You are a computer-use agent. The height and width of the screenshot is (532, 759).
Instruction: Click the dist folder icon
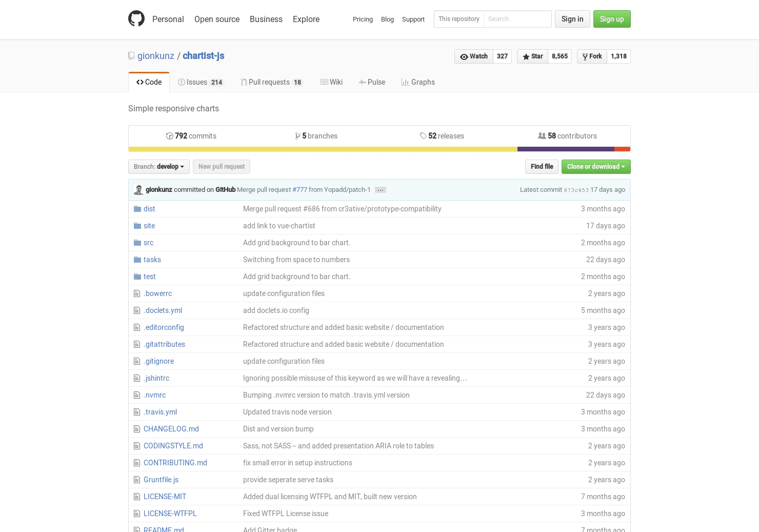click(x=137, y=209)
